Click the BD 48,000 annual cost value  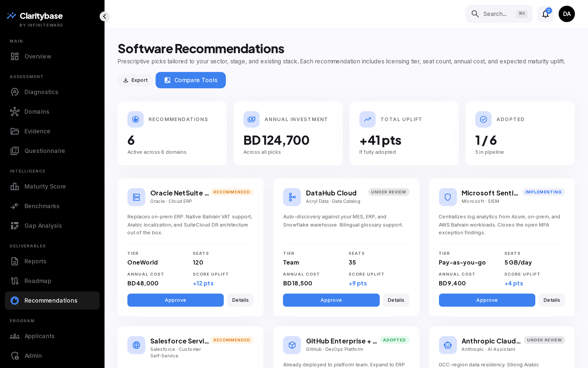pos(143,283)
